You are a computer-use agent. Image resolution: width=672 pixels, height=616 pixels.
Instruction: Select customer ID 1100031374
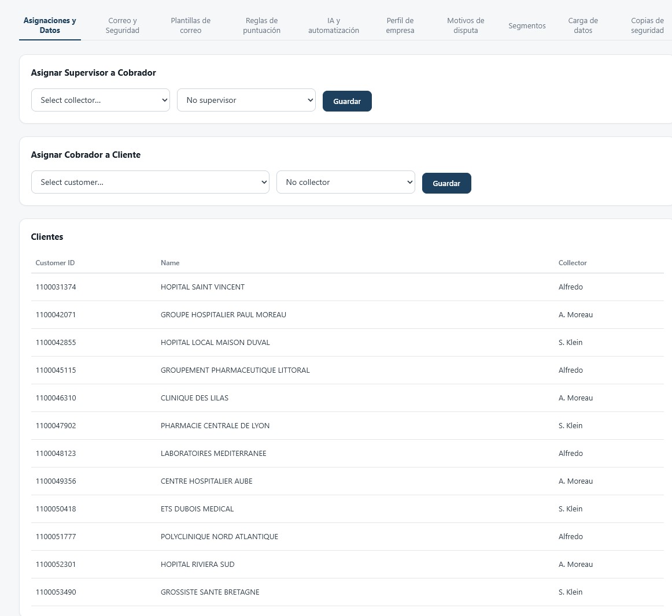click(56, 287)
